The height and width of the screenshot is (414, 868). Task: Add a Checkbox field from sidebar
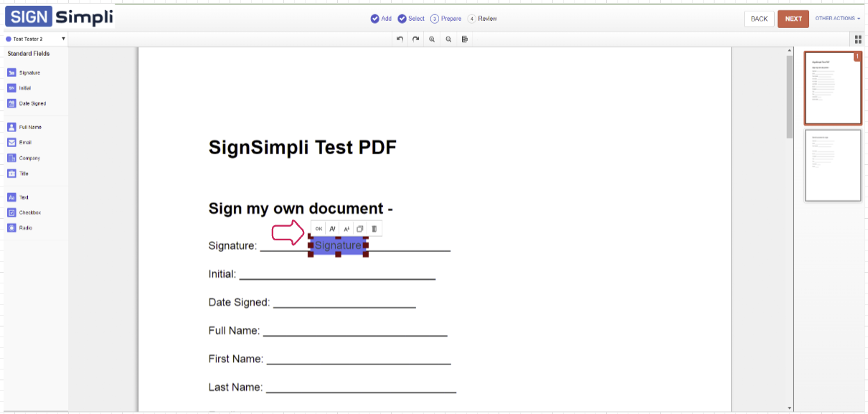click(x=29, y=212)
